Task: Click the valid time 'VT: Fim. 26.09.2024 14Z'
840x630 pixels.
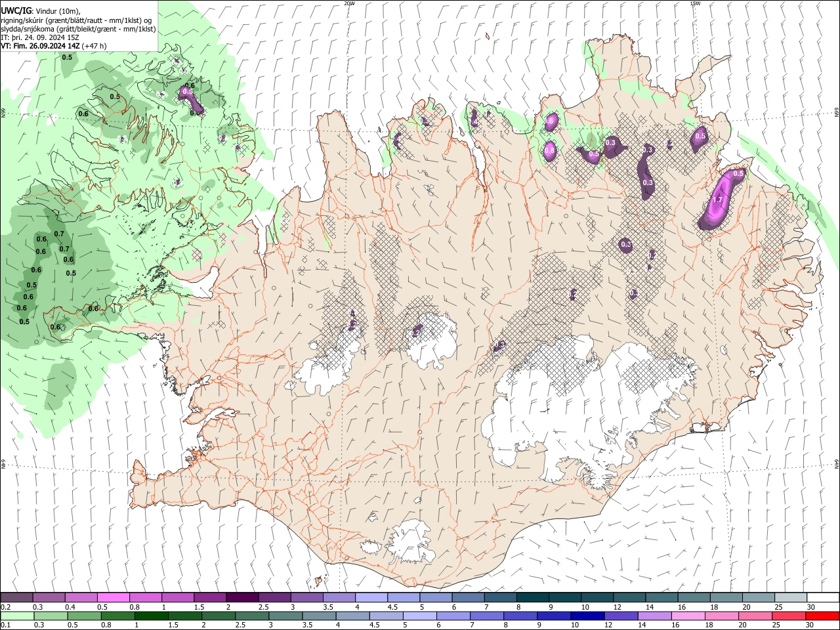Action: click(40, 46)
